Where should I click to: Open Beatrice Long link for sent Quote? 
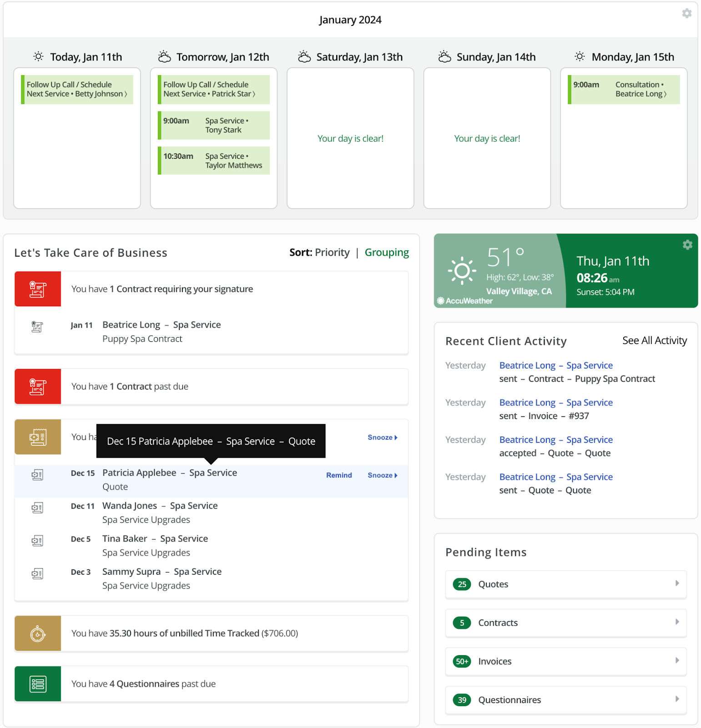(556, 477)
